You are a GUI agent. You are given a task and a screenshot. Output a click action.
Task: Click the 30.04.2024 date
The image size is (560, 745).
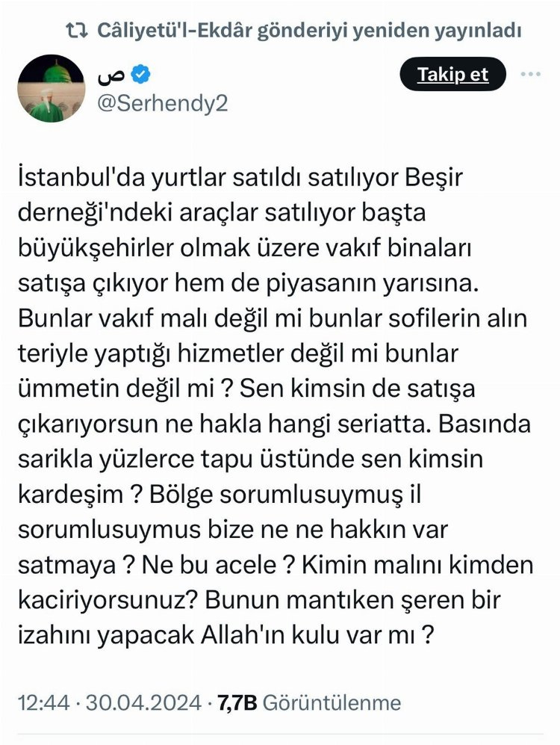(143, 702)
